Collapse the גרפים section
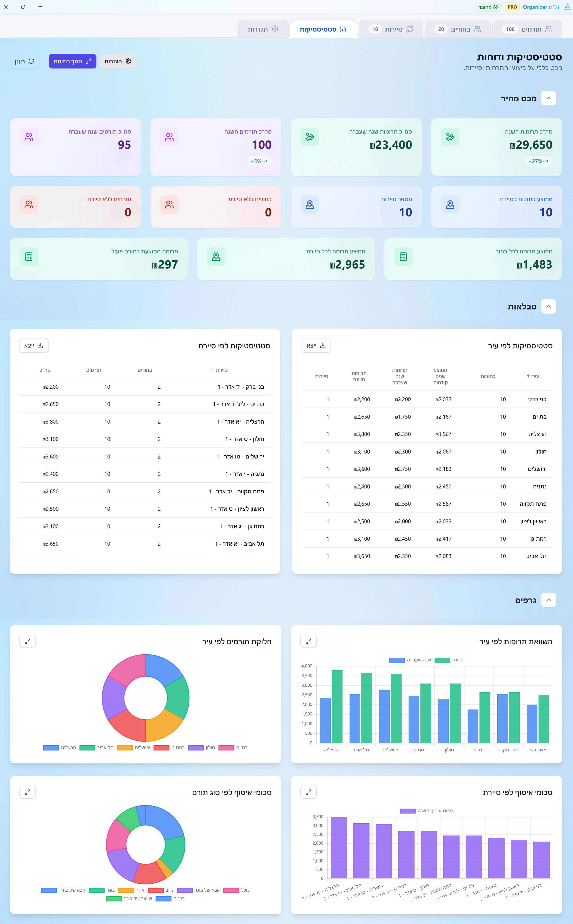This screenshot has height=924, width=573. coord(548,600)
